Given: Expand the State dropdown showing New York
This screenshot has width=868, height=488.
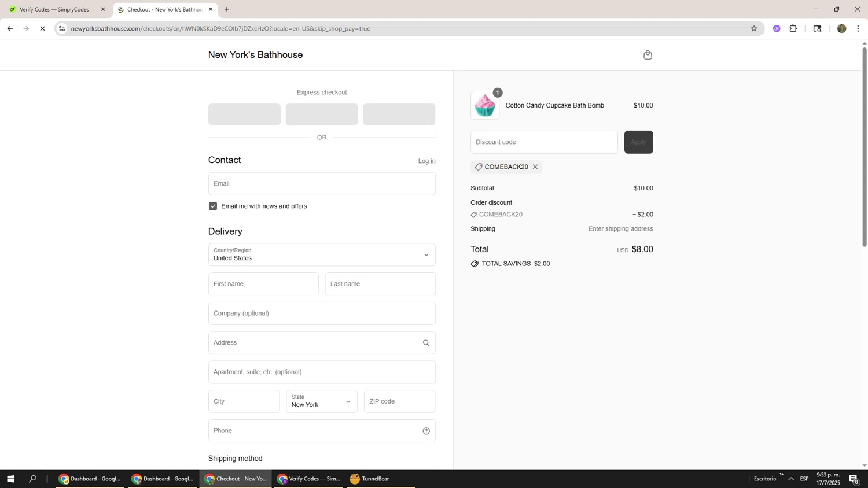Looking at the screenshot, I should [x=322, y=401].
